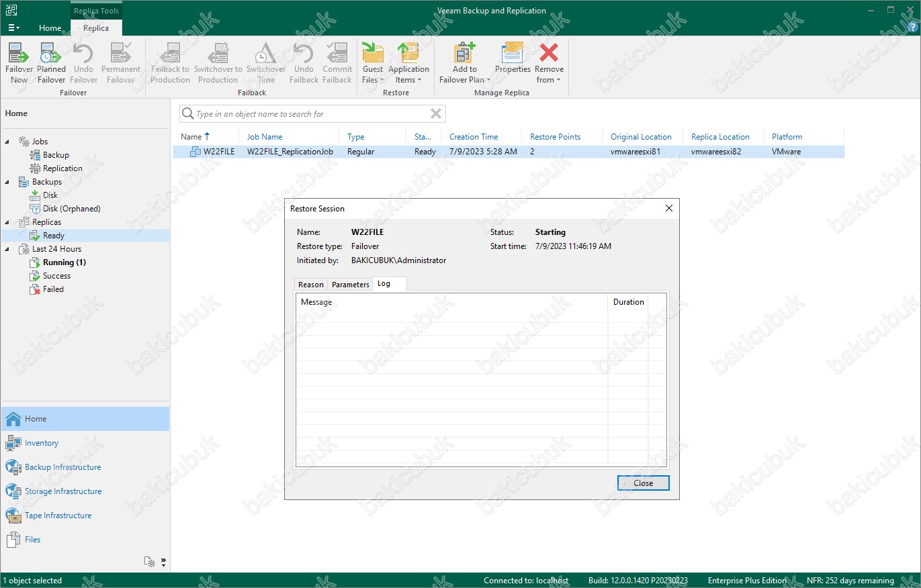Collapse the Backups tree node

click(8, 182)
